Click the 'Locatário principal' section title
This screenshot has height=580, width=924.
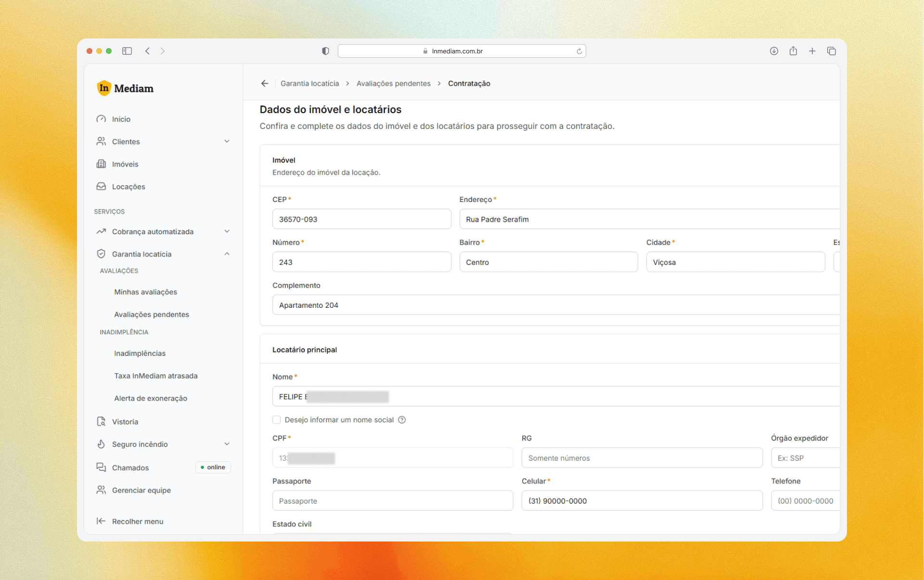[x=305, y=350]
